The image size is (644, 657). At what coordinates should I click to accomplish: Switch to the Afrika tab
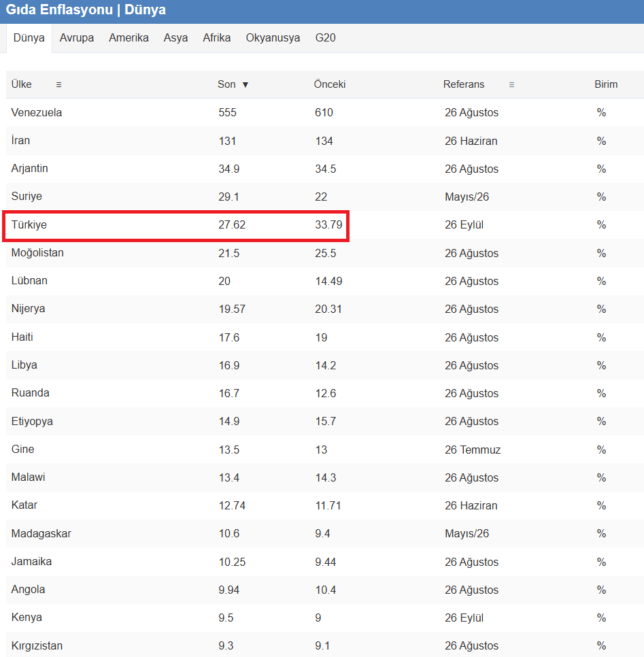(217, 37)
